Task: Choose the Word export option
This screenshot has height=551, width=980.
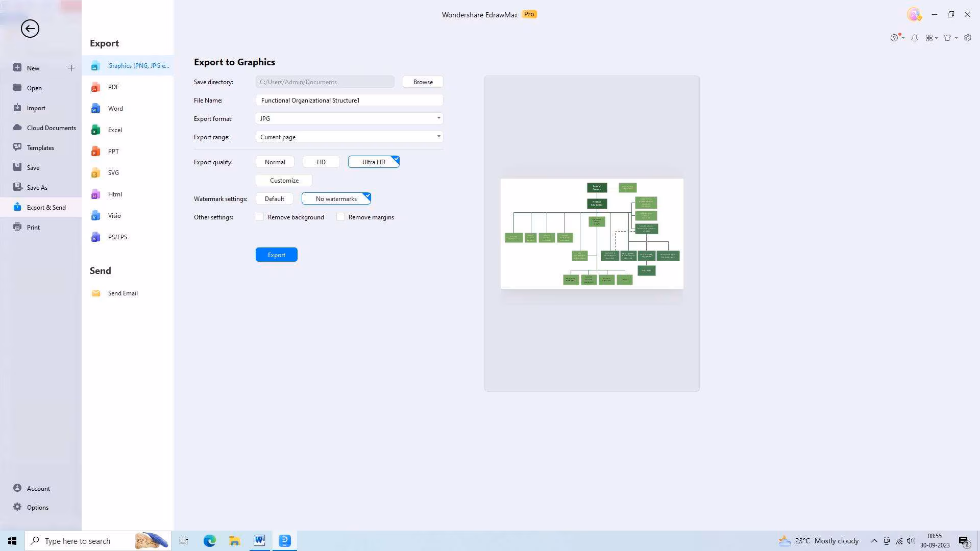Action: [x=115, y=109]
